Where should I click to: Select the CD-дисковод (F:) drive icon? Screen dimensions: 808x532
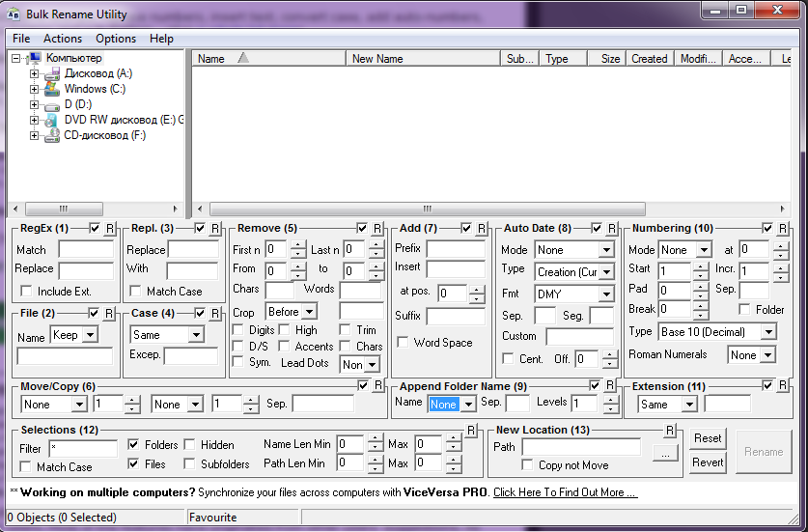[x=51, y=135]
